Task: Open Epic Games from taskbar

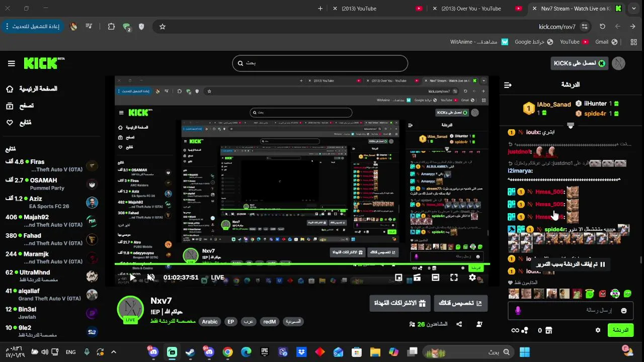Action: 265,352
